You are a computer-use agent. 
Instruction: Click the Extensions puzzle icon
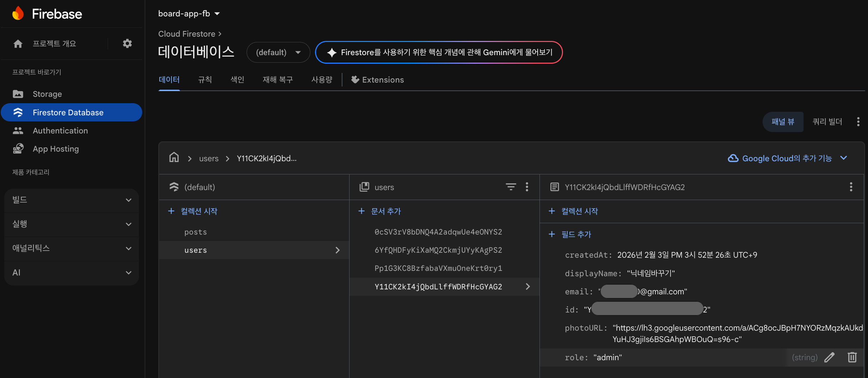(355, 80)
